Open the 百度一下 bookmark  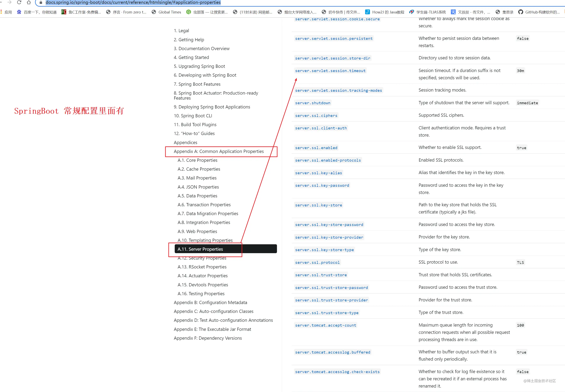(x=37, y=12)
